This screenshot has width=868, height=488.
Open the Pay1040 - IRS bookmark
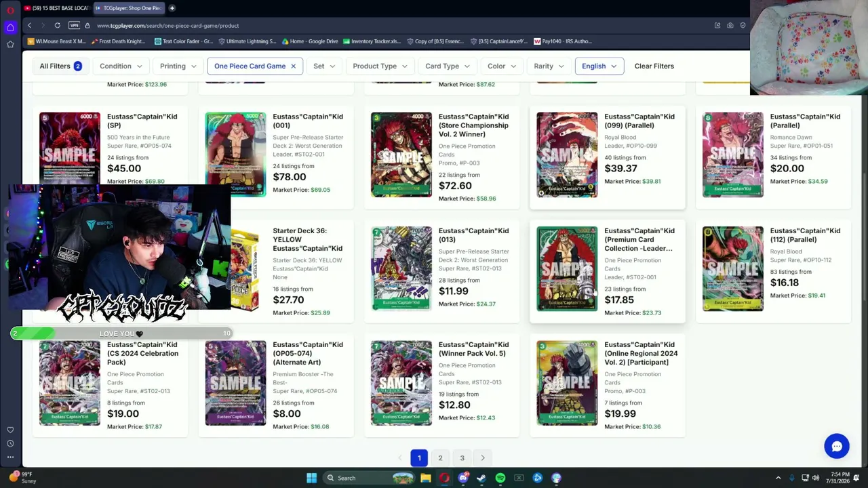563,41
